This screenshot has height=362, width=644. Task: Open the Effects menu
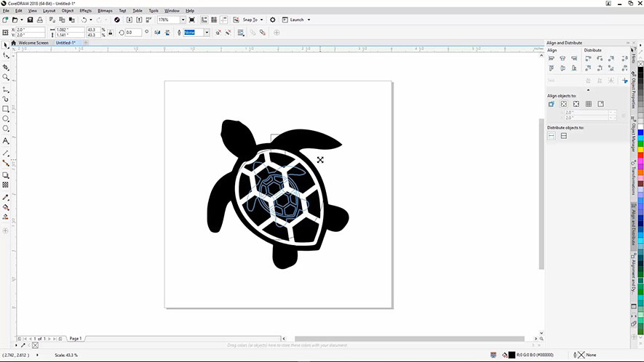[x=85, y=11]
